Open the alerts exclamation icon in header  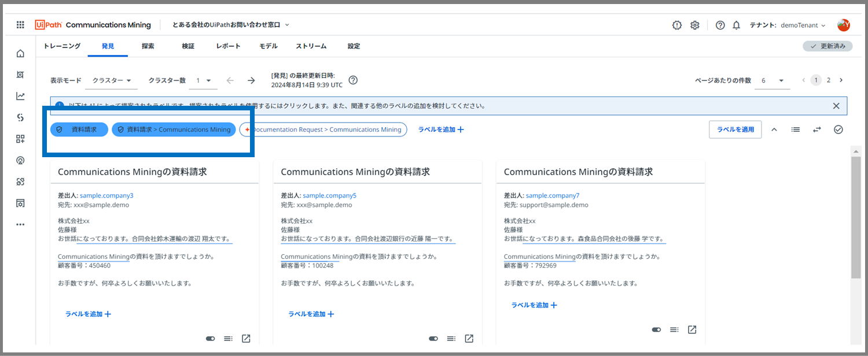click(x=677, y=25)
